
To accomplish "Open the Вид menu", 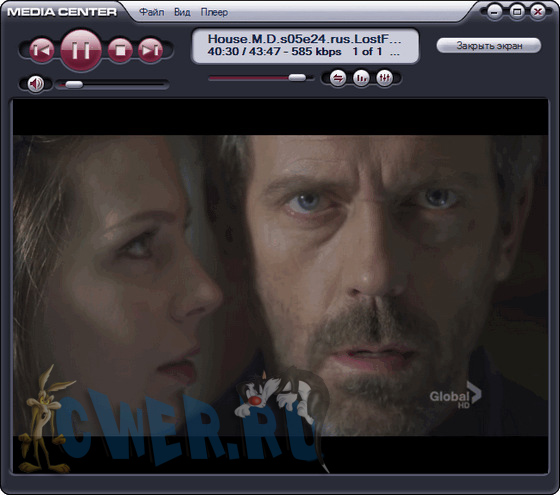I will tap(182, 12).
